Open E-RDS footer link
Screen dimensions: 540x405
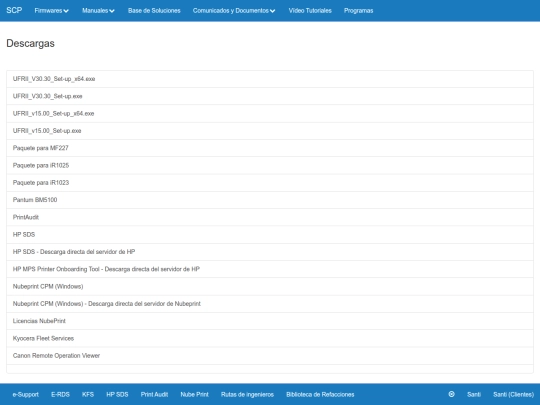pyautogui.click(x=60, y=395)
